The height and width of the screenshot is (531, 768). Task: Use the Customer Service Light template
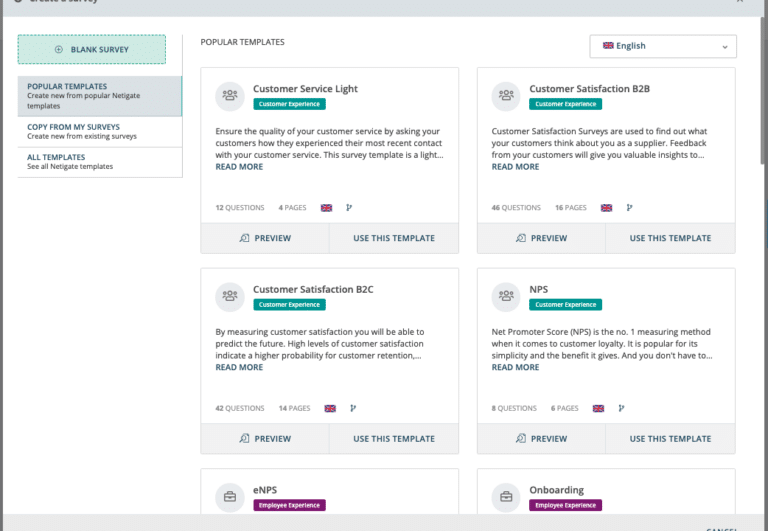pyautogui.click(x=394, y=239)
